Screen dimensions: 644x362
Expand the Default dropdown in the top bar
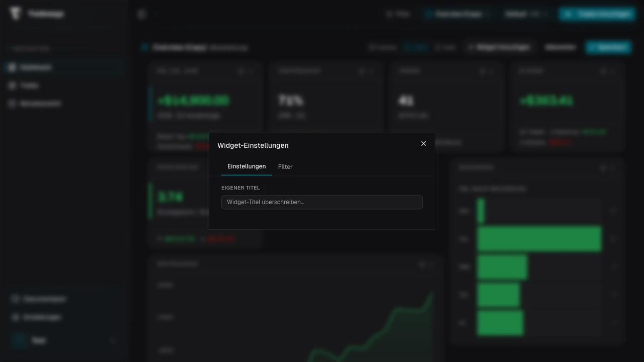(x=526, y=15)
